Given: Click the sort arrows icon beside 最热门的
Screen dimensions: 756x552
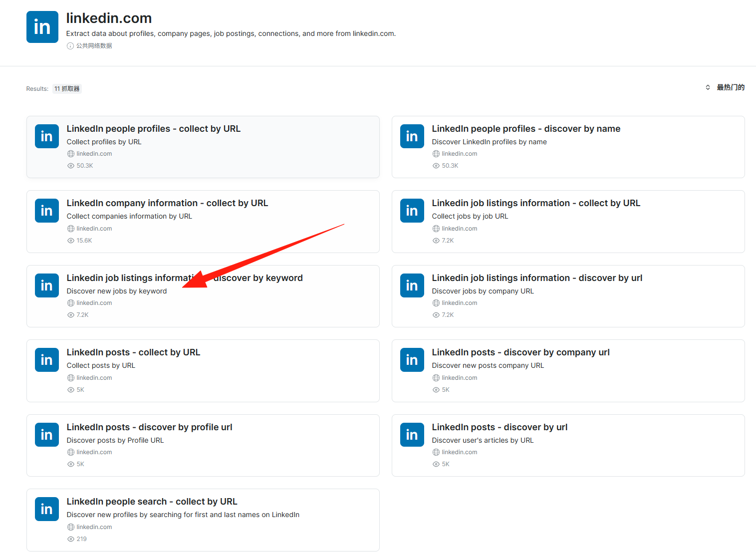Looking at the screenshot, I should (708, 87).
